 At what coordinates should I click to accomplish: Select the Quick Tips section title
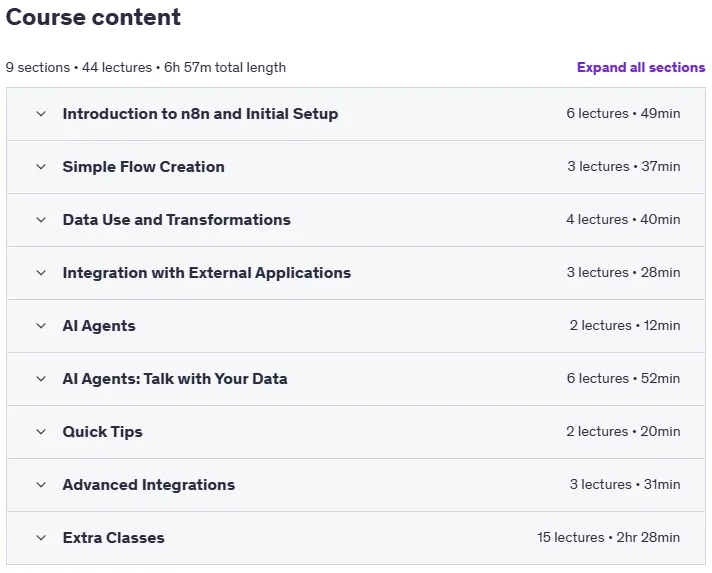[x=103, y=432]
